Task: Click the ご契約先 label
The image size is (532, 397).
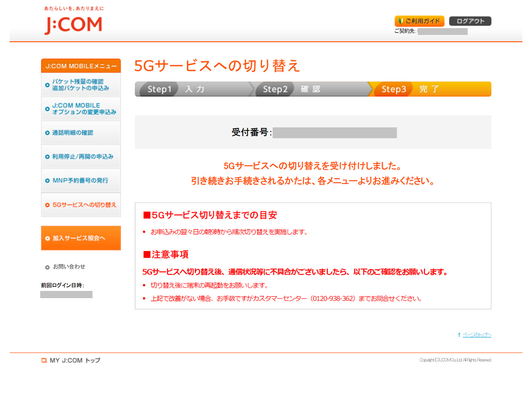Action: [405, 31]
